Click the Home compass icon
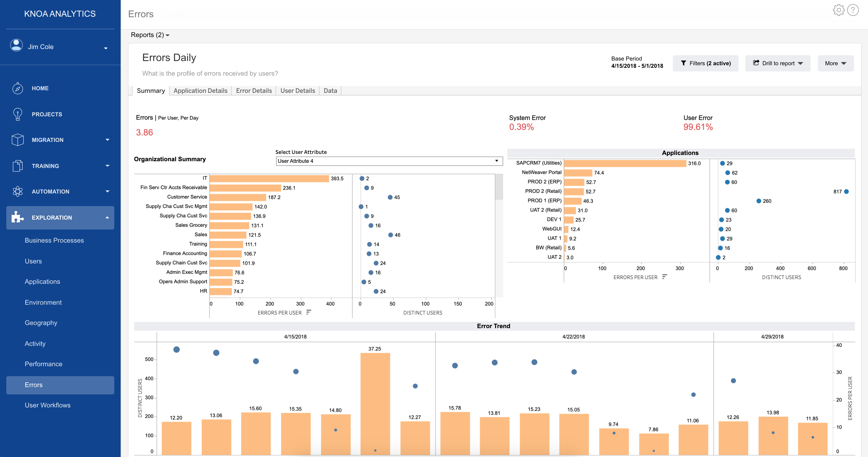The image size is (868, 457). [x=17, y=88]
